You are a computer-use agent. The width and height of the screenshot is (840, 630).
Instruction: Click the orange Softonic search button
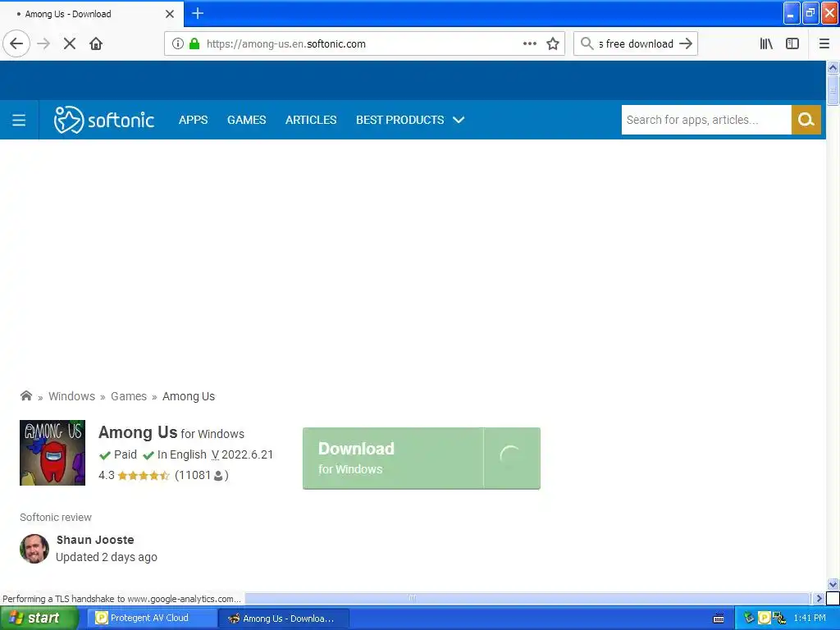806,120
